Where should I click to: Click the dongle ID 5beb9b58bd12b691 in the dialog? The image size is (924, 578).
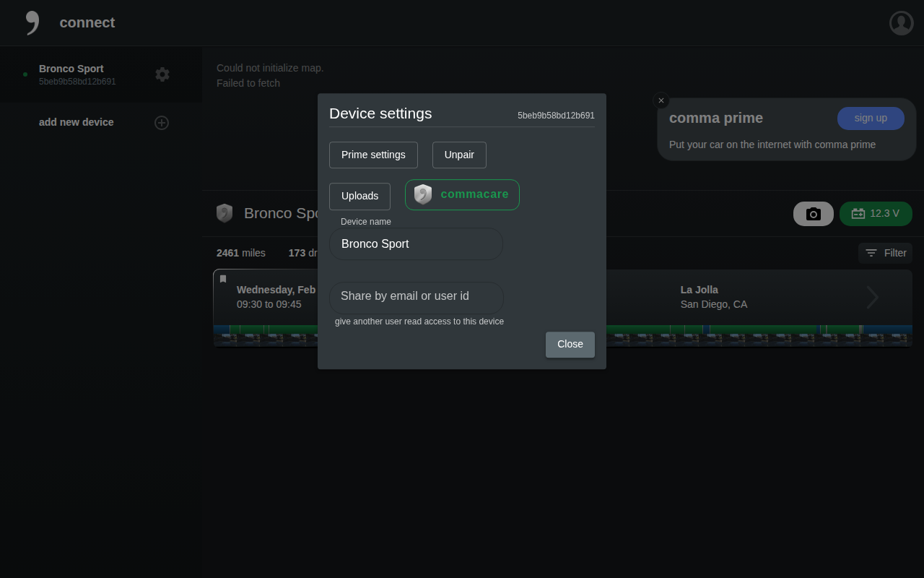[556, 116]
